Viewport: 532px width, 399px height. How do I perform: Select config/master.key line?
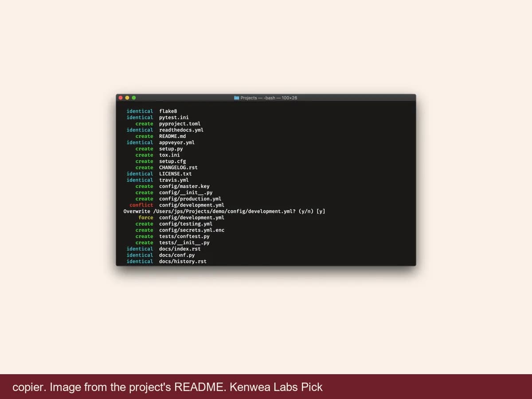tap(184, 186)
